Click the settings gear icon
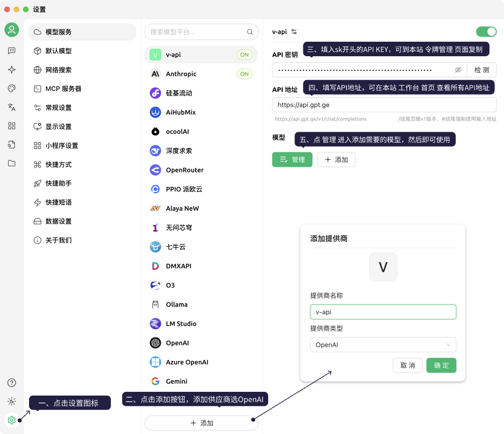This screenshot has height=434, width=504. (x=12, y=420)
